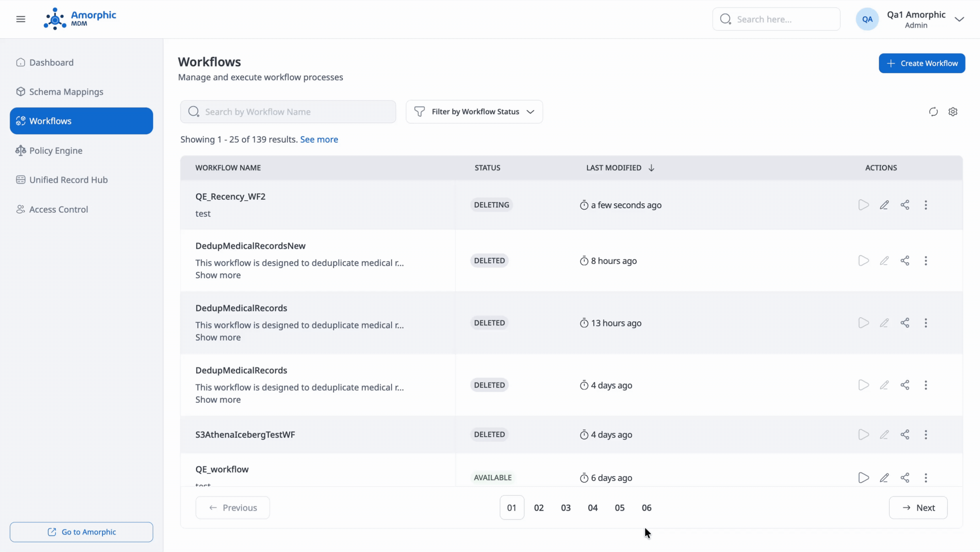
Task: Open Policy Engine in the sidebar
Action: point(81,151)
